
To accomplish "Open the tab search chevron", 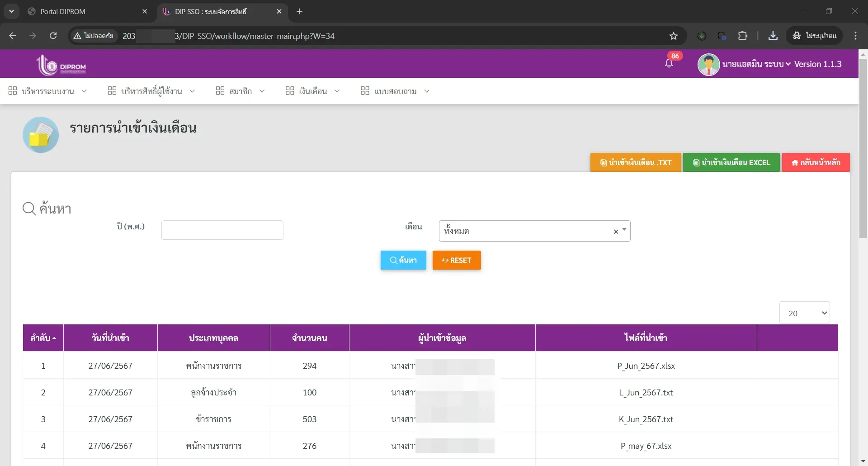I will (11, 11).
